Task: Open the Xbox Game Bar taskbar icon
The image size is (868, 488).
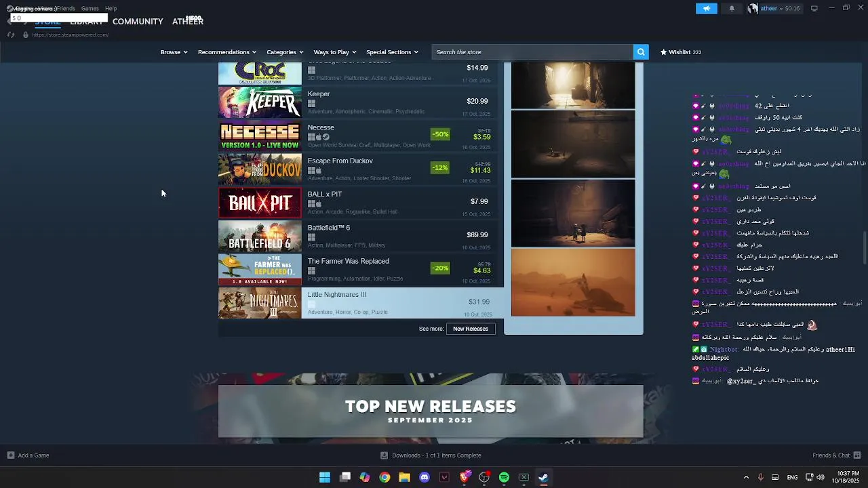Action: pyautogui.click(x=524, y=477)
